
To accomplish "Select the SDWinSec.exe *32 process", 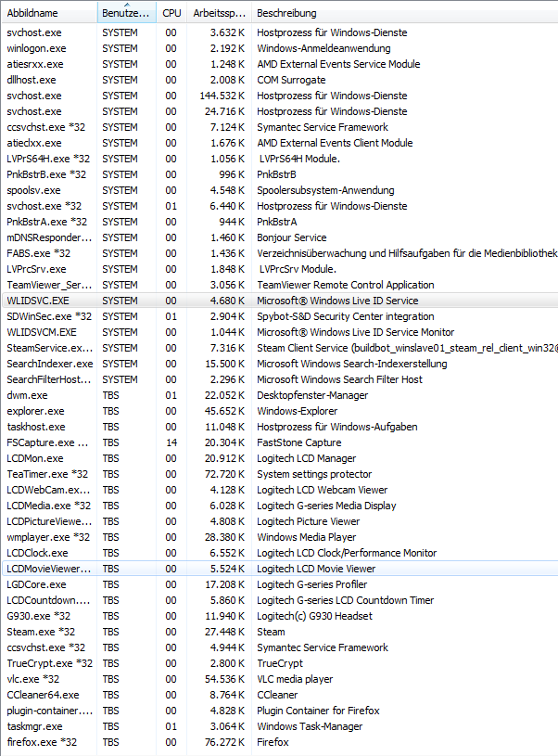I will coord(280,316).
